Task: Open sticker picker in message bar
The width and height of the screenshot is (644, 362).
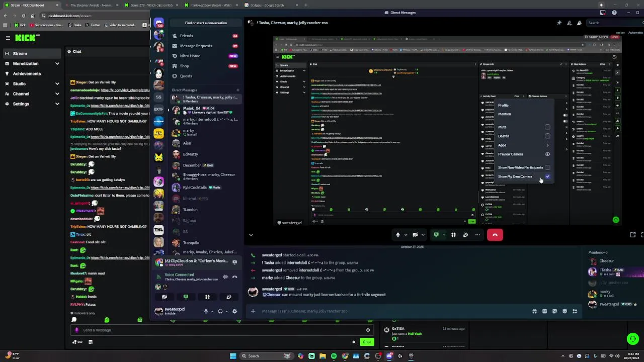Action: (x=554, y=311)
